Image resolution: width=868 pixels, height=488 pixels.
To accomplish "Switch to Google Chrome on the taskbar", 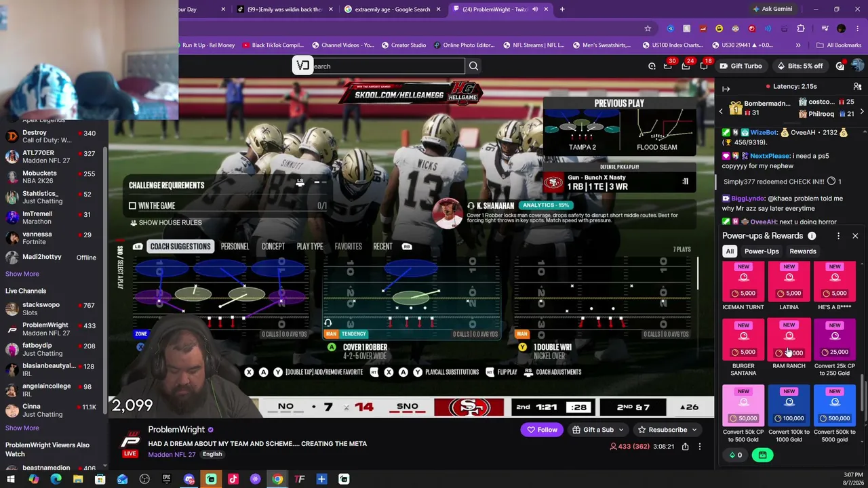I will pos(277,479).
